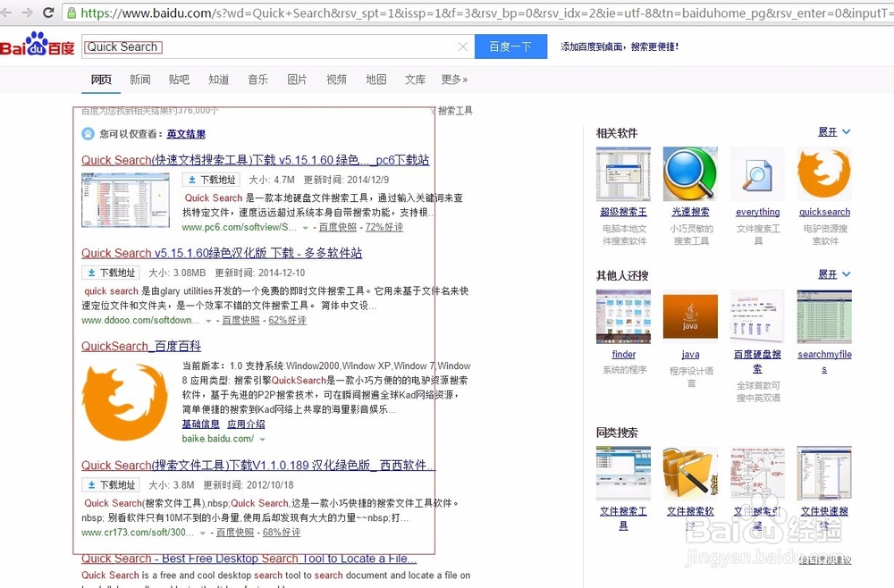Click the 68%好评 rating link
The height and width of the screenshot is (588, 894).
pyautogui.click(x=282, y=533)
